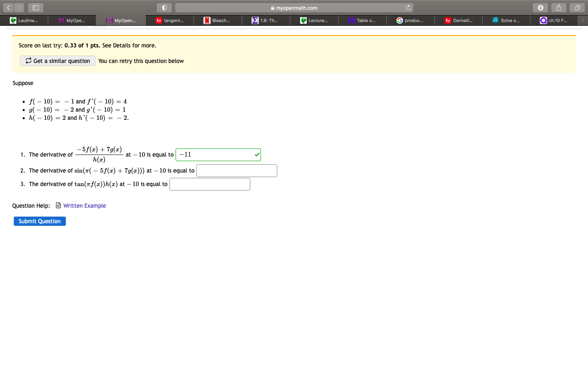Add a new tab with the plus icon
588x368 pixels.
point(583,20)
